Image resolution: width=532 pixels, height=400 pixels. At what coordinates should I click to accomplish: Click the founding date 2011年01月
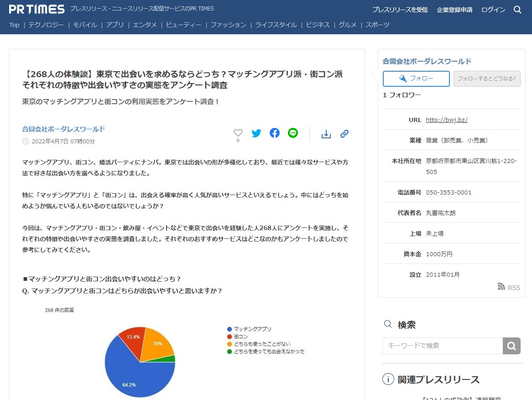click(443, 275)
